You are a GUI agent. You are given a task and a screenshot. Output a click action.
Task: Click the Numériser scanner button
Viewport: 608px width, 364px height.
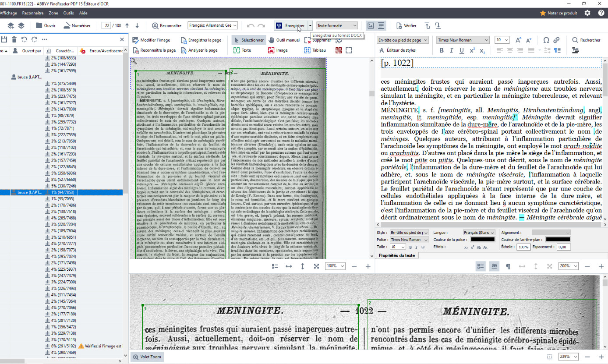coord(77,25)
